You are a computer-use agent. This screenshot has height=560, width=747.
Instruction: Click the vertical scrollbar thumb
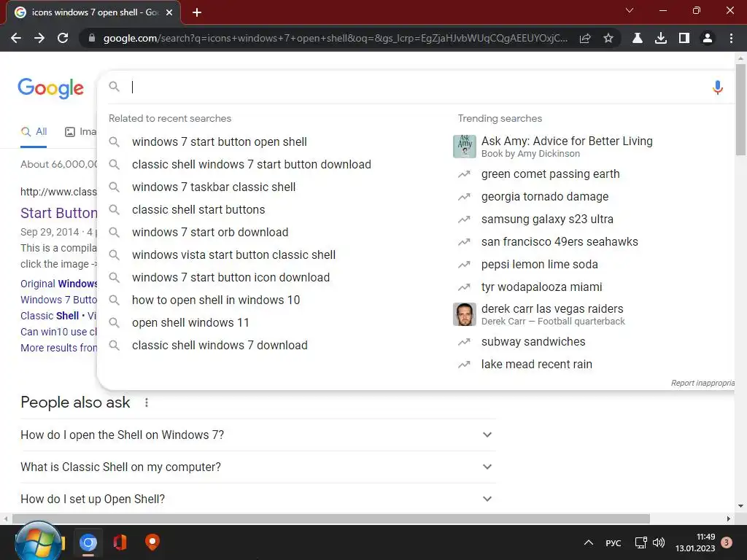click(x=740, y=109)
